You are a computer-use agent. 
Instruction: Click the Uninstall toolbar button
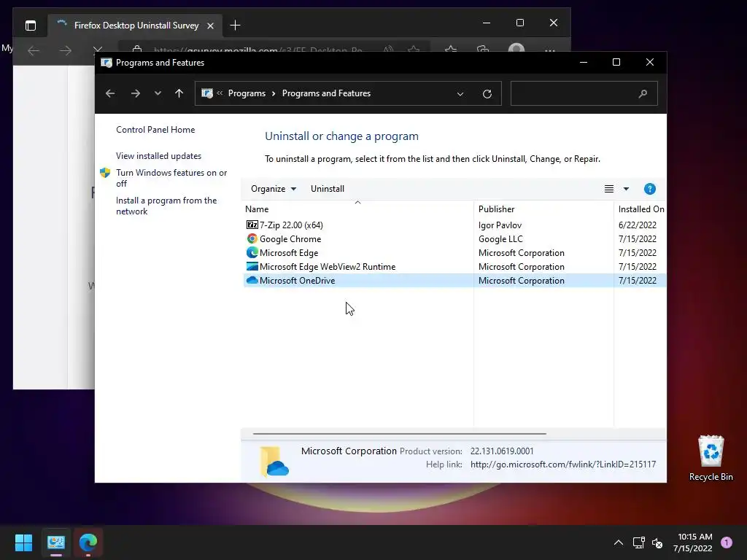(328, 189)
